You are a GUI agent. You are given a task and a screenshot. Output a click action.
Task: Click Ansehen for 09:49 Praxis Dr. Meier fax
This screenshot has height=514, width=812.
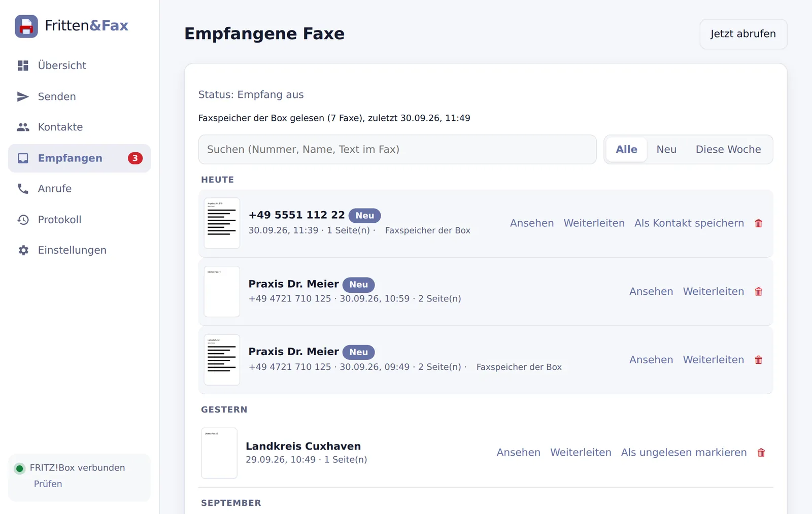tap(651, 360)
